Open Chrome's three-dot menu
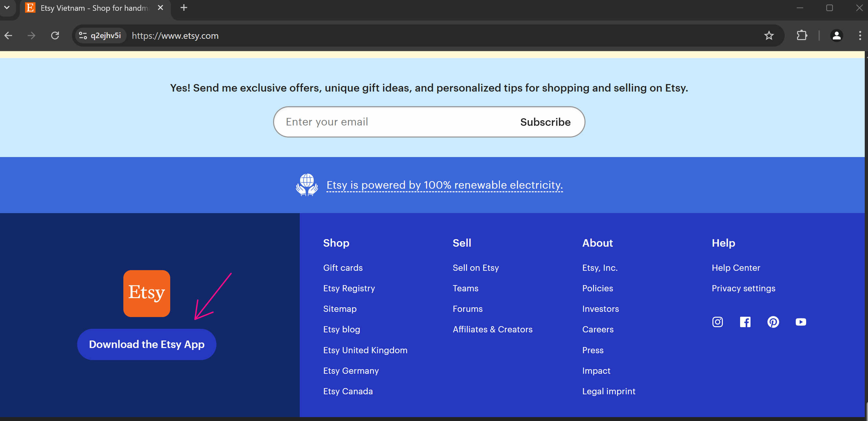 (x=860, y=36)
